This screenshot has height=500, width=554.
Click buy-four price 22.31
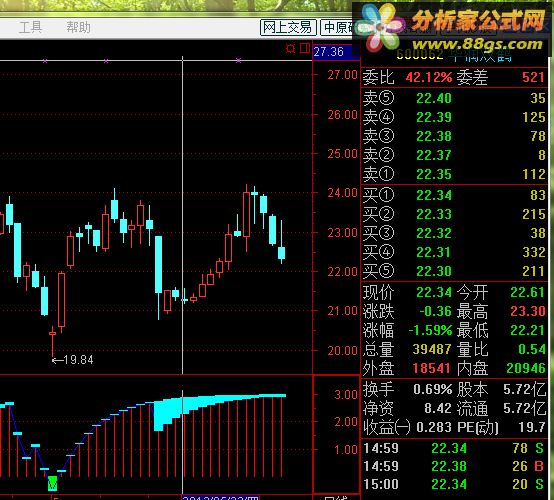click(434, 253)
